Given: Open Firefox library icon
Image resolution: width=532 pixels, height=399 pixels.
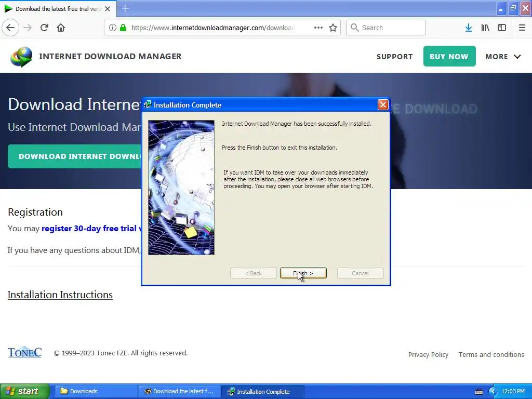Looking at the screenshot, I should [485, 28].
